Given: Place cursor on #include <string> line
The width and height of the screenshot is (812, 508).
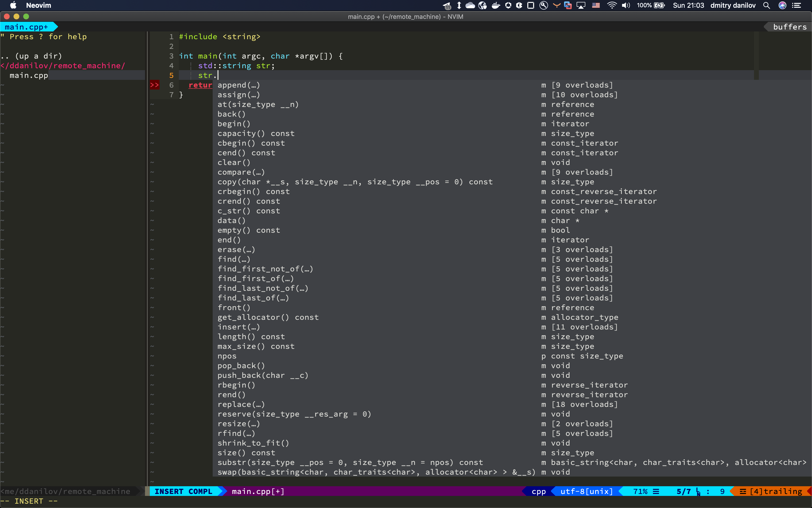Looking at the screenshot, I should click(x=220, y=37).
